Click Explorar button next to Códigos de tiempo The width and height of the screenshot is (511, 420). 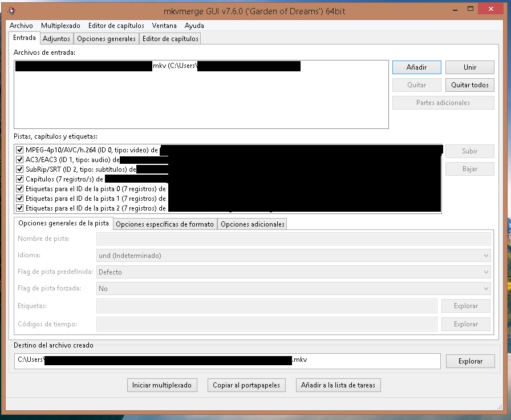pyautogui.click(x=466, y=324)
